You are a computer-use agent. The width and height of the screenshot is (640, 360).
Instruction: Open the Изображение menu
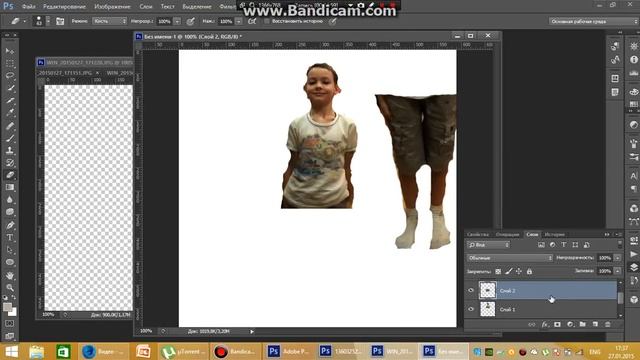click(x=112, y=7)
